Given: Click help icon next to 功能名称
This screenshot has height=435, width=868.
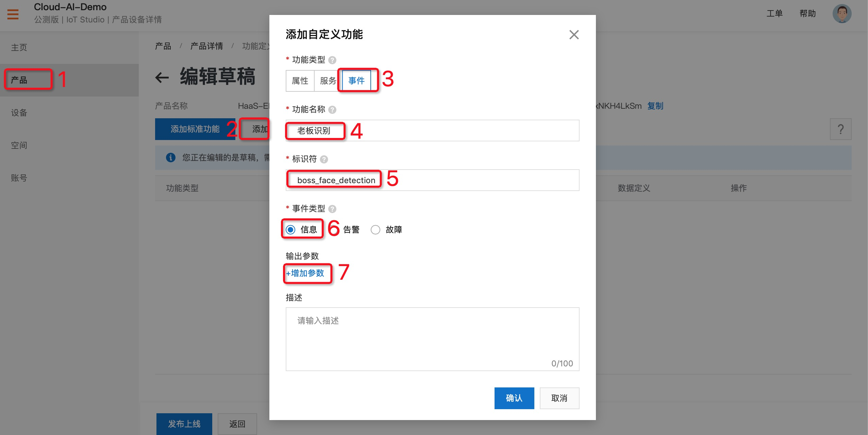Looking at the screenshot, I should (x=332, y=110).
